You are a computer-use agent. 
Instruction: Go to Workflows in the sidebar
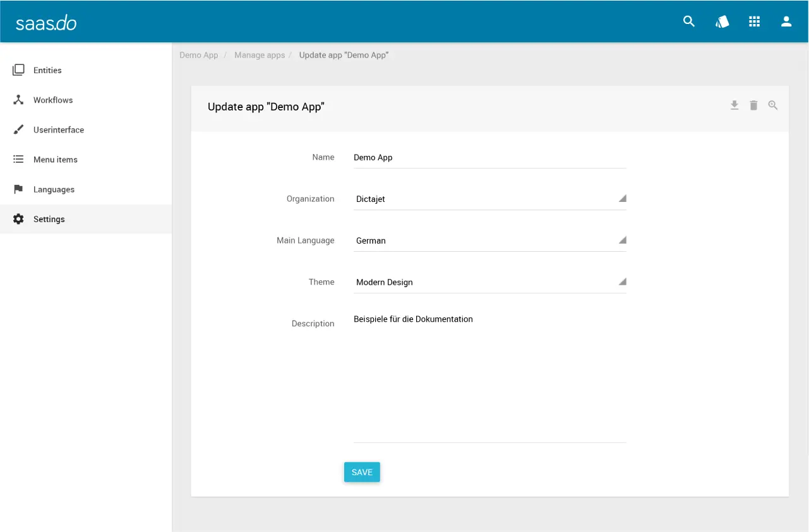[x=53, y=100]
